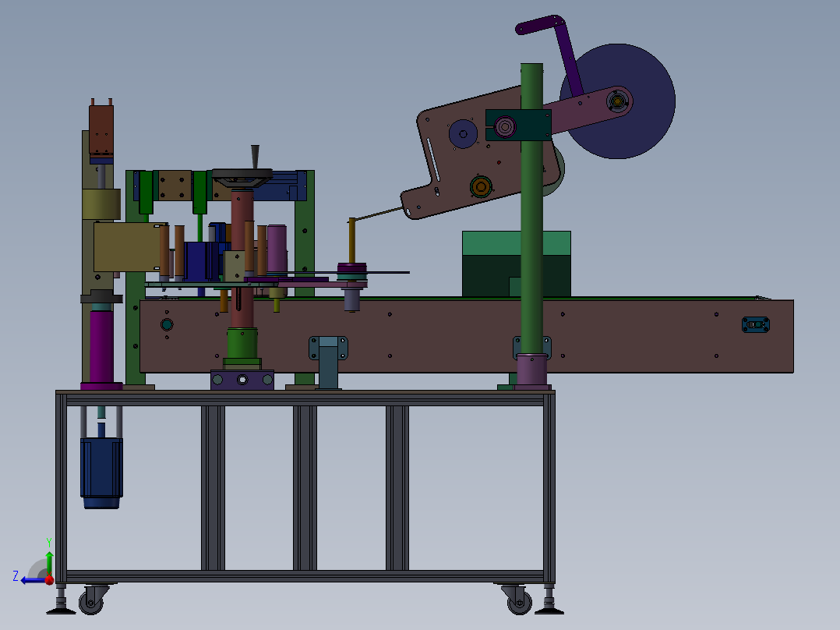Select the black handwheel on red post
This screenshot has width=840, height=630.
(242, 177)
